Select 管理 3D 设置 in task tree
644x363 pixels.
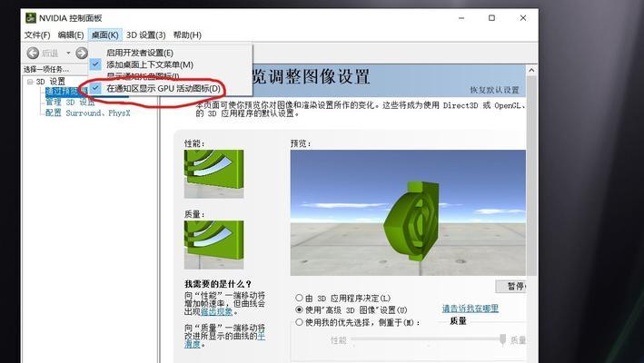(70, 103)
